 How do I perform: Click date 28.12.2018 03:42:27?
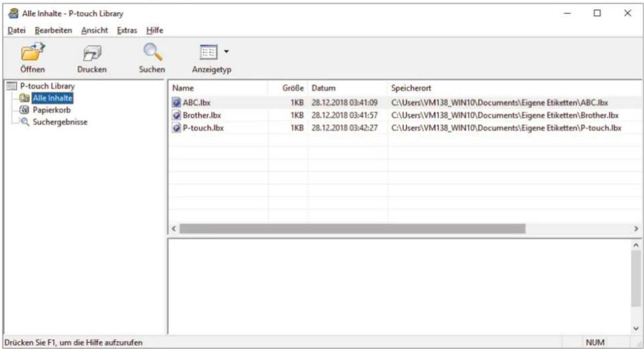tap(345, 127)
